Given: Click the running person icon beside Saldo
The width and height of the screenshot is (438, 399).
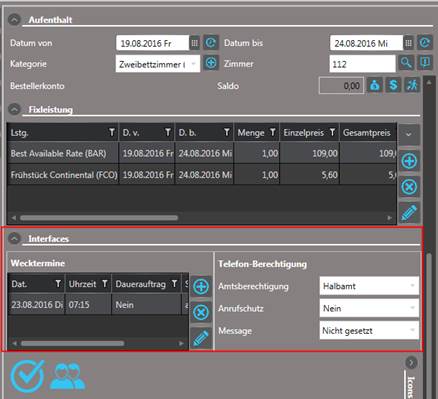Looking at the screenshot, I should point(412,85).
